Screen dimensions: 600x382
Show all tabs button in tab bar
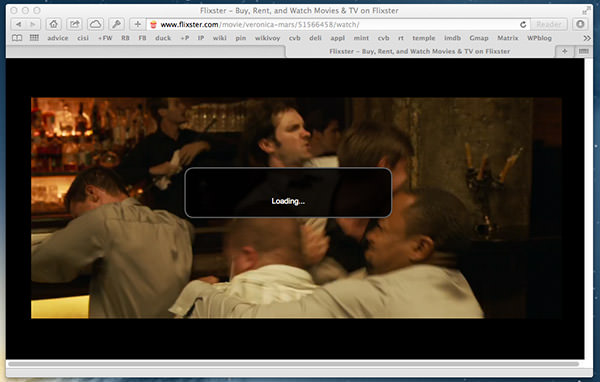point(584,51)
